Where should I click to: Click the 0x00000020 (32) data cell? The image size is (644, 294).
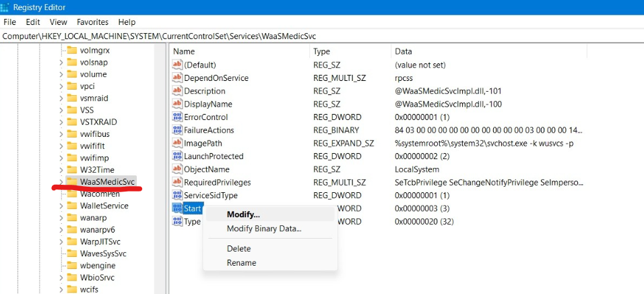click(x=424, y=222)
